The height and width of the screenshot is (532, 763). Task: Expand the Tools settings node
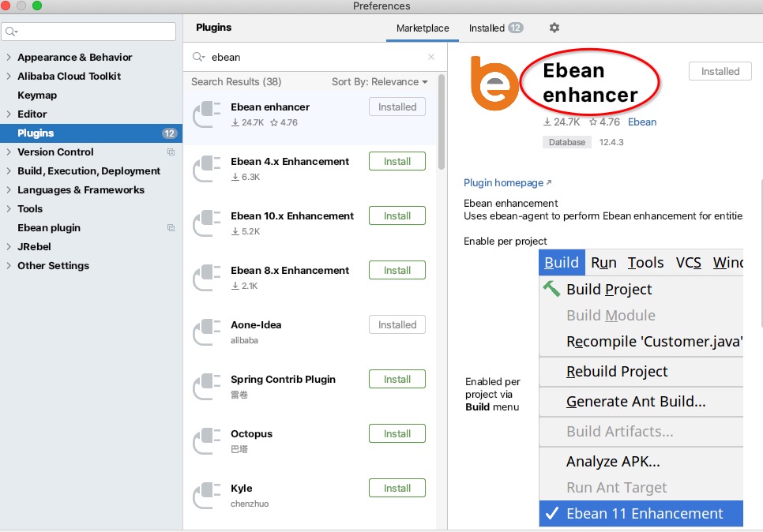pyautogui.click(x=8, y=208)
